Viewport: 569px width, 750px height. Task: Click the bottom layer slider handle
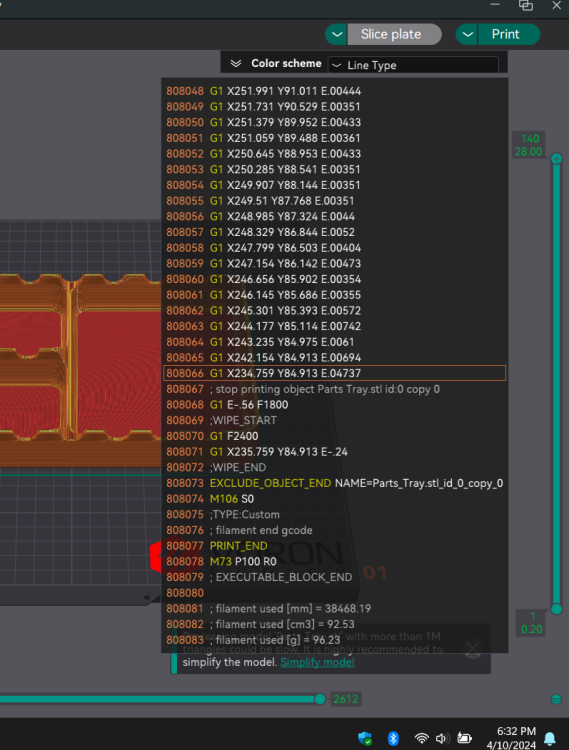[556, 609]
